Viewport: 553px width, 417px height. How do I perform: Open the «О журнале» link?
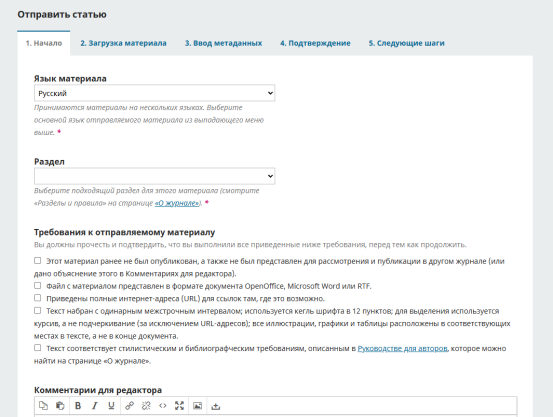coord(177,203)
